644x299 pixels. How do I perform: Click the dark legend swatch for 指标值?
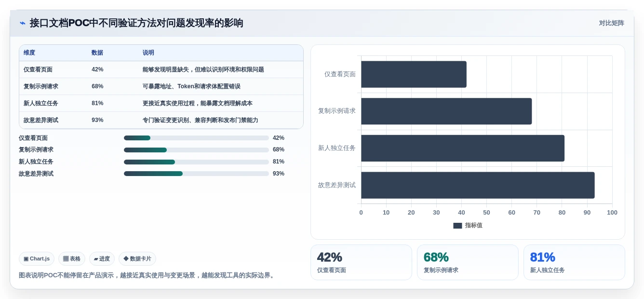(x=457, y=226)
